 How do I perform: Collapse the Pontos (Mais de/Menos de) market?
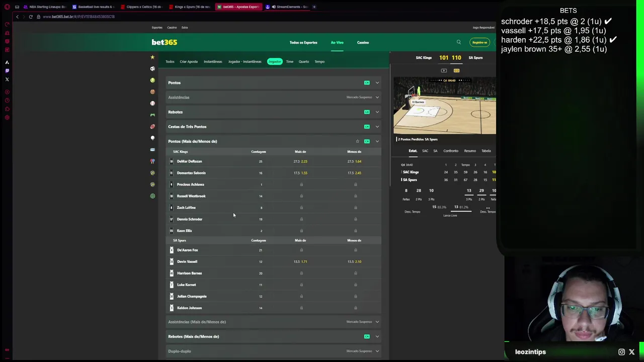274,141
